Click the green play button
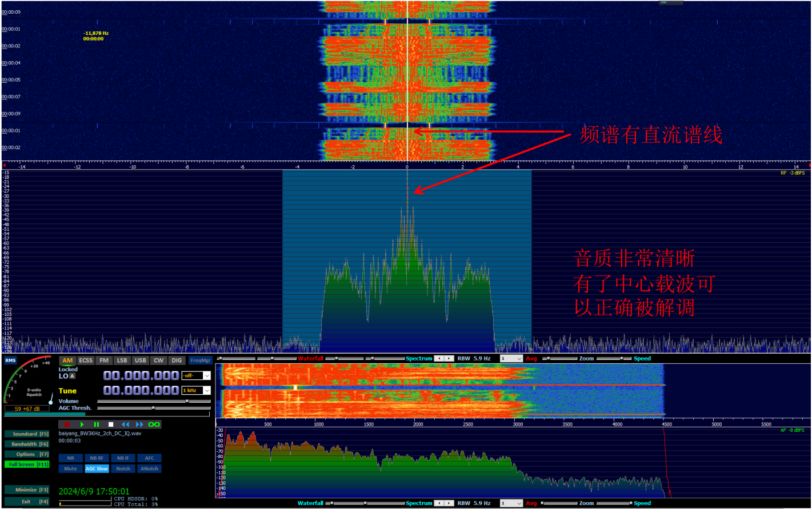 [x=82, y=424]
